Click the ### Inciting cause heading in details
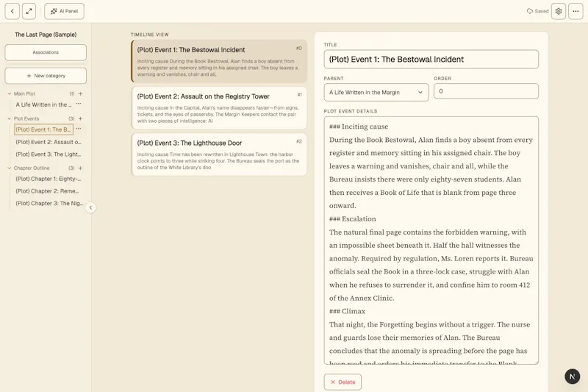The width and height of the screenshot is (588, 392). 359,126
